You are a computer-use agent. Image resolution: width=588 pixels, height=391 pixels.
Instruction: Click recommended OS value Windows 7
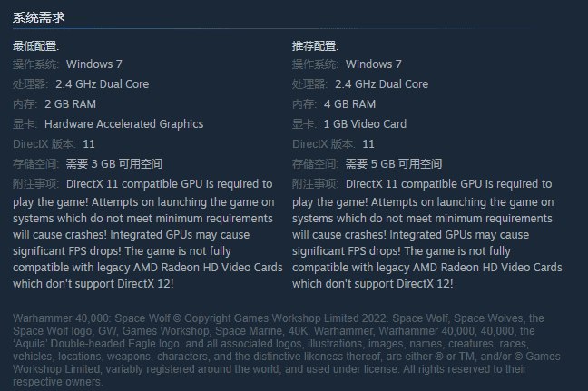tap(374, 64)
